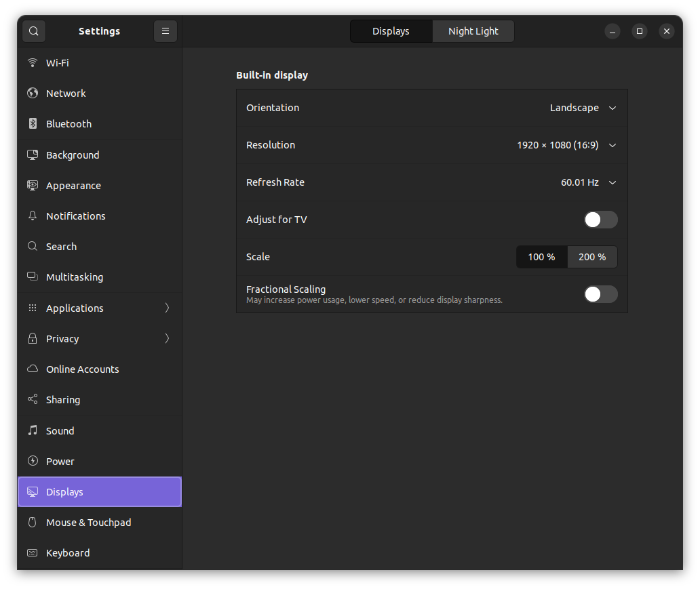Expand the Resolution 1920 × 1080 dropdown
700x589 pixels.
click(566, 145)
